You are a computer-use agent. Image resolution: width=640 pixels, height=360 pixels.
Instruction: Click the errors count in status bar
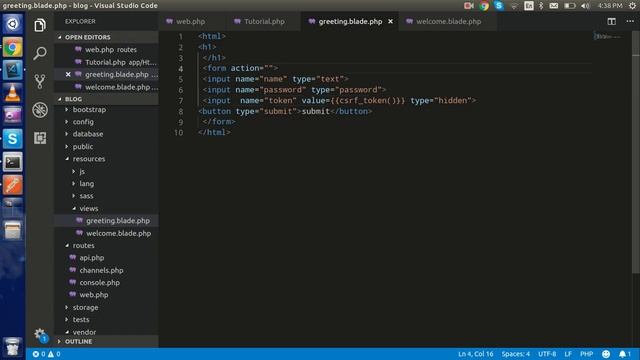pyautogui.click(x=39, y=354)
